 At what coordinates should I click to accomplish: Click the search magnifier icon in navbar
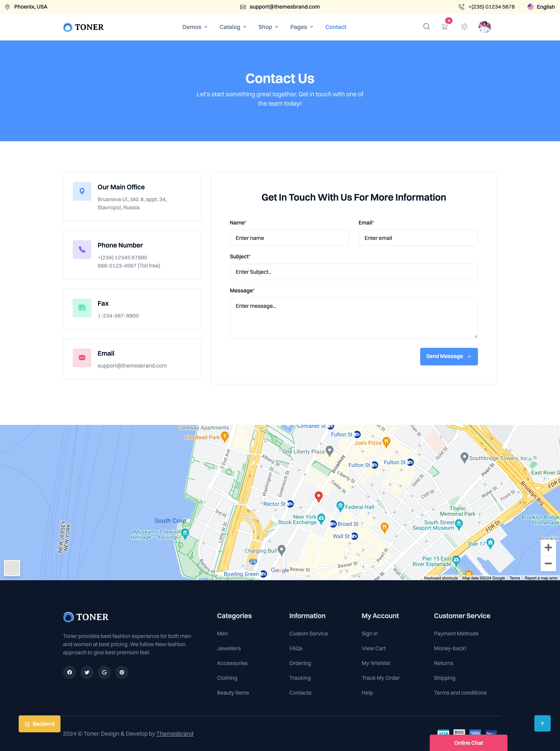426,26
